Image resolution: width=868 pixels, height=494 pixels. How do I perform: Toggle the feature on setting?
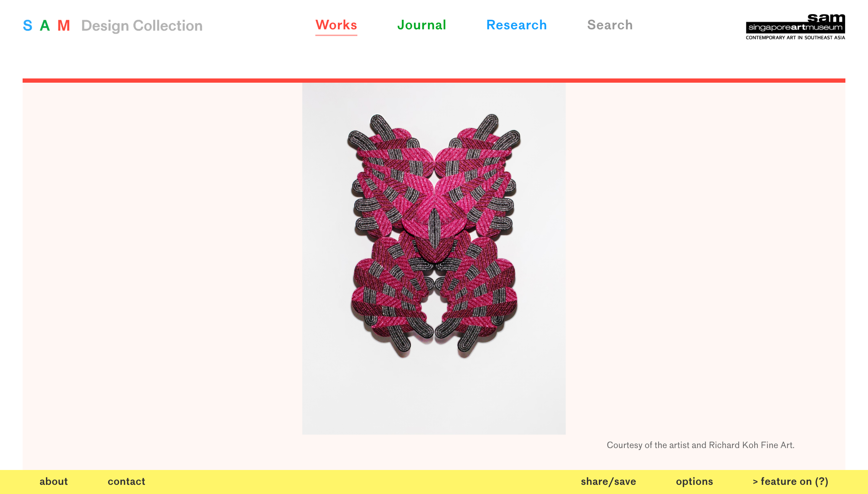pos(786,482)
